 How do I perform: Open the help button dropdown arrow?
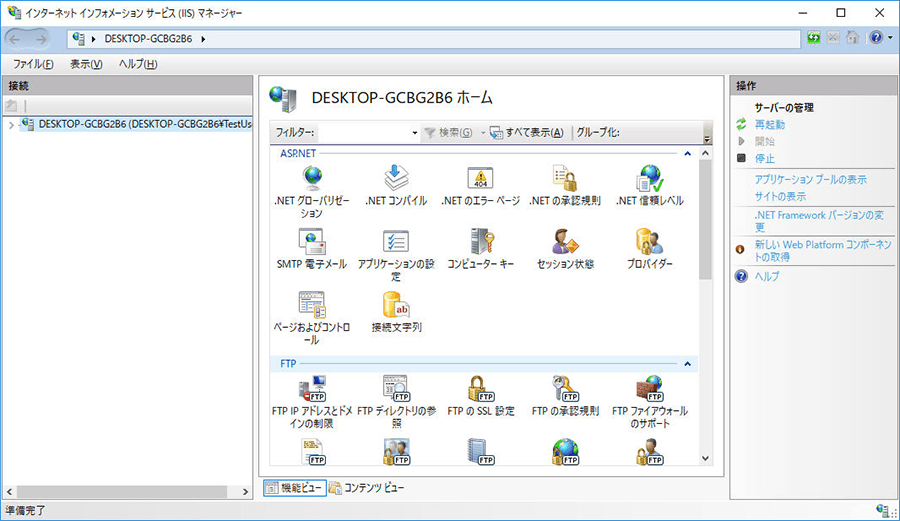pos(890,38)
